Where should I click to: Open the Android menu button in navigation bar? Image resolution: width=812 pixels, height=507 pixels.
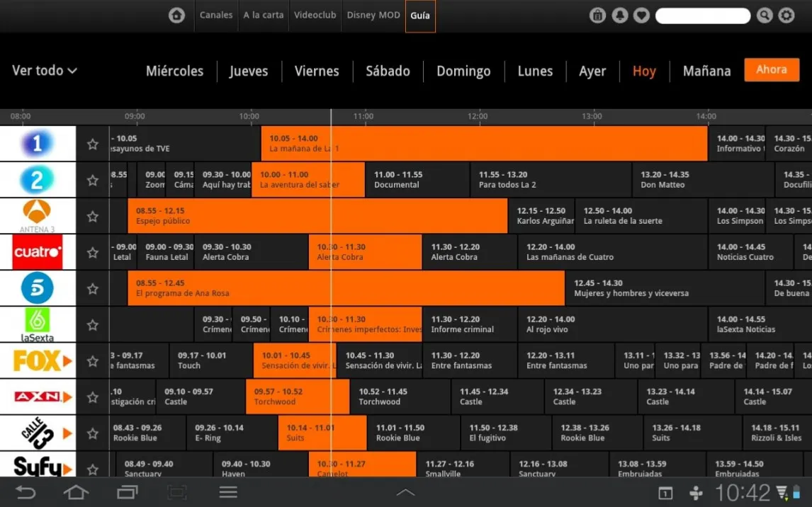[228, 492]
